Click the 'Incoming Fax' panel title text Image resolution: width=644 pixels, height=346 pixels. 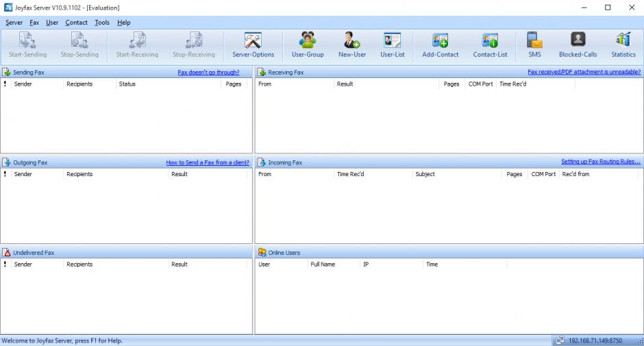(285, 163)
